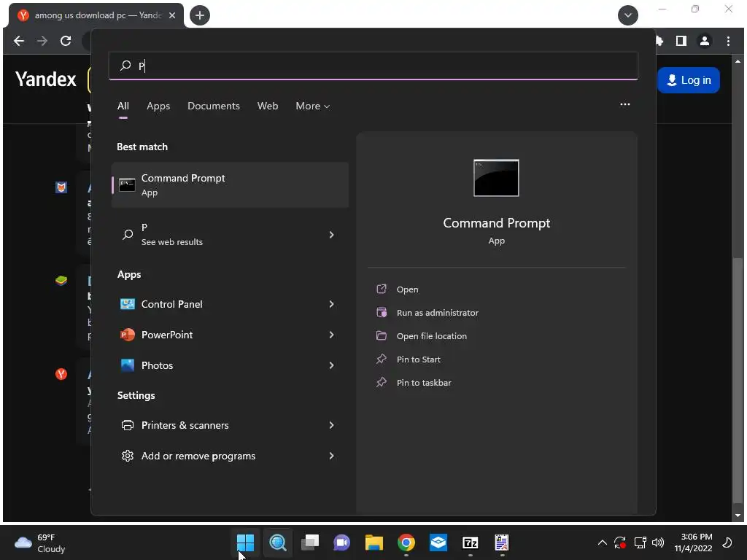This screenshot has height=560, width=747.
Task: Close the among us download tab
Action: coord(172,15)
